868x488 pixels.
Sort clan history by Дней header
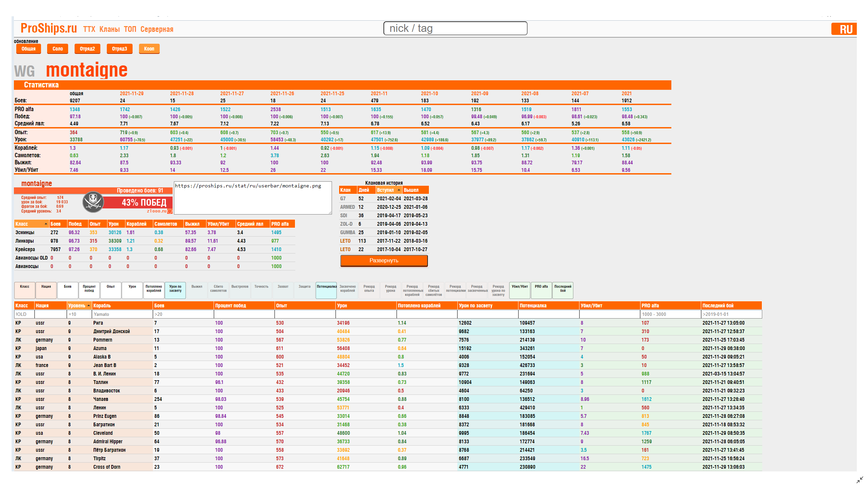366,190
